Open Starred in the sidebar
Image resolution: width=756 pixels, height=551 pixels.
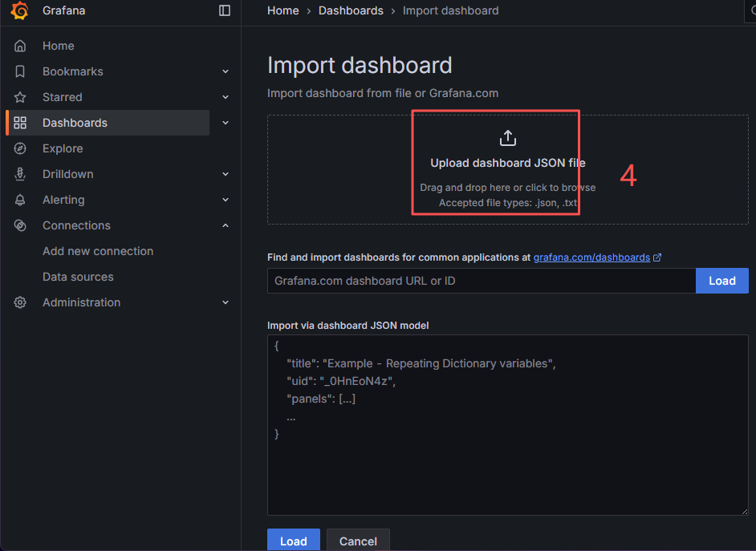pos(62,97)
